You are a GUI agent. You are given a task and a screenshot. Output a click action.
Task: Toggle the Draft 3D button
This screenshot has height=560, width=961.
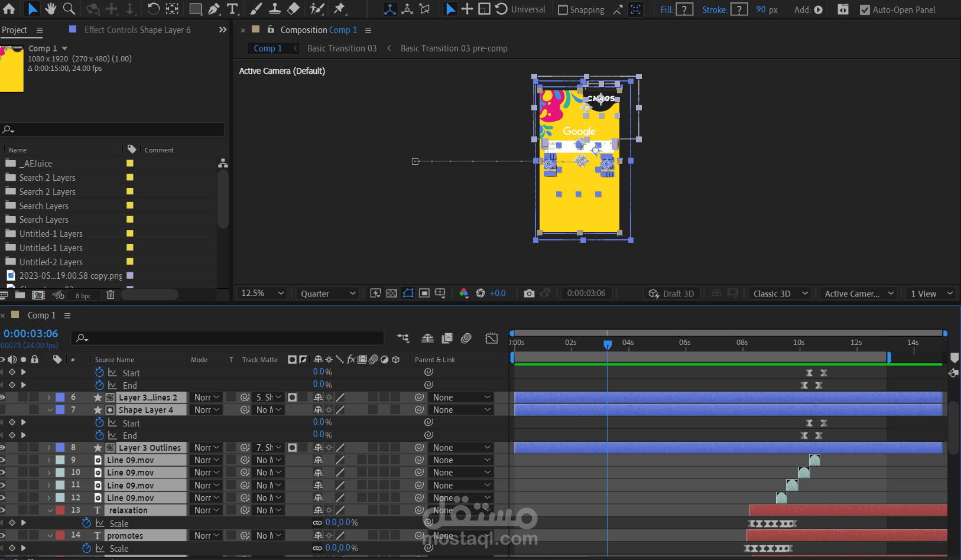tap(671, 294)
